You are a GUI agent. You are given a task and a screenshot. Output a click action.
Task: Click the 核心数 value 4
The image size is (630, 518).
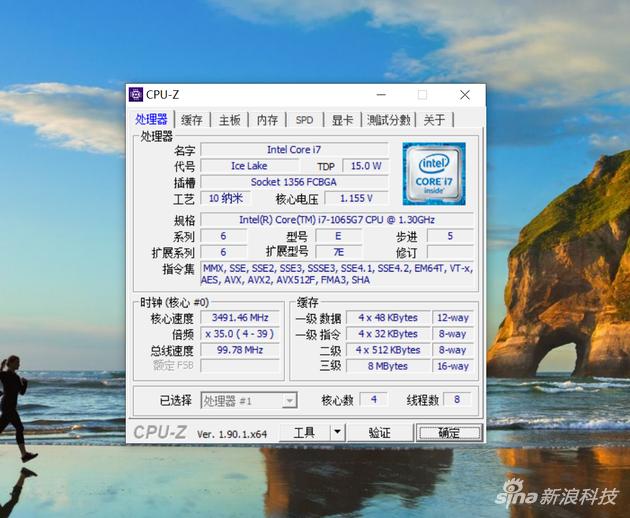click(374, 399)
